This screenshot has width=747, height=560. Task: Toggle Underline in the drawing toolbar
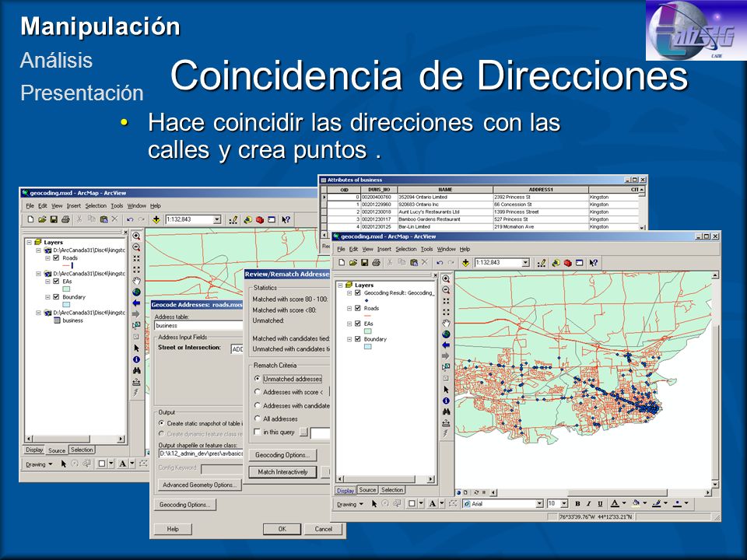pos(600,504)
